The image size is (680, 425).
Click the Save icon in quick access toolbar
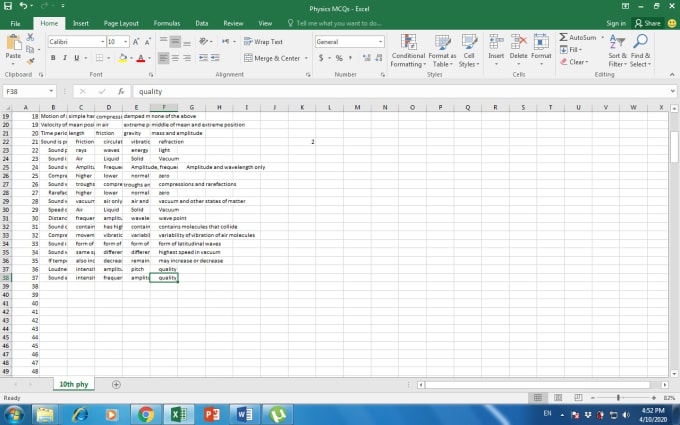point(8,6)
